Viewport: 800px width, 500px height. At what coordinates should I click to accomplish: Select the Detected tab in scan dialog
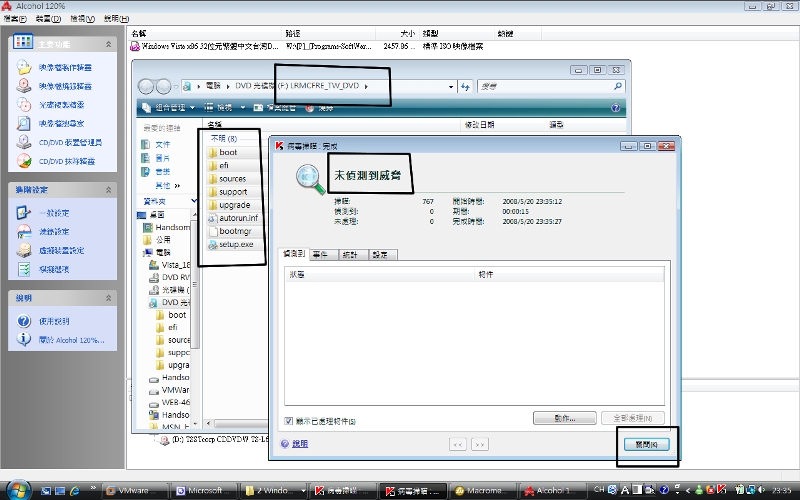pyautogui.click(x=294, y=254)
